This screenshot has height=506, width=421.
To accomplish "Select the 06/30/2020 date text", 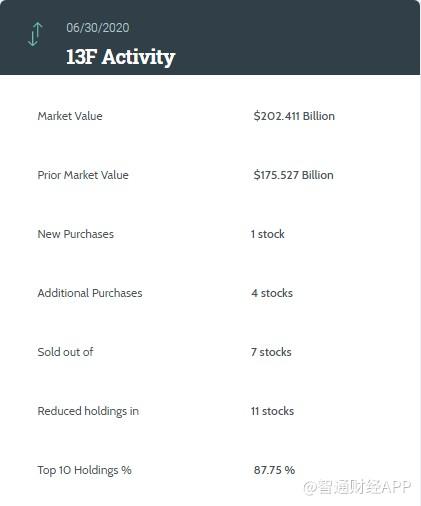I will click(x=98, y=28).
